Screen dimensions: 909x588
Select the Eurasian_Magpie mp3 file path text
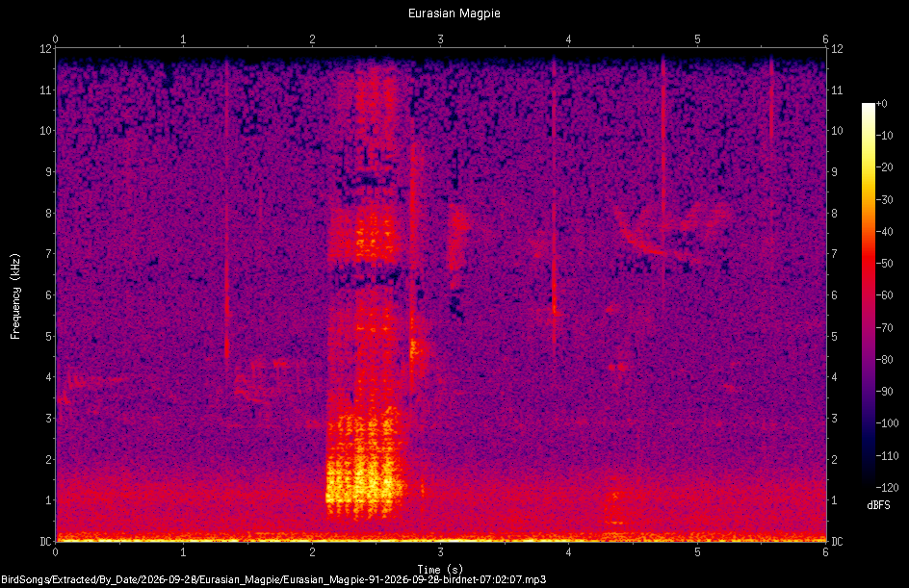pyautogui.click(x=273, y=579)
